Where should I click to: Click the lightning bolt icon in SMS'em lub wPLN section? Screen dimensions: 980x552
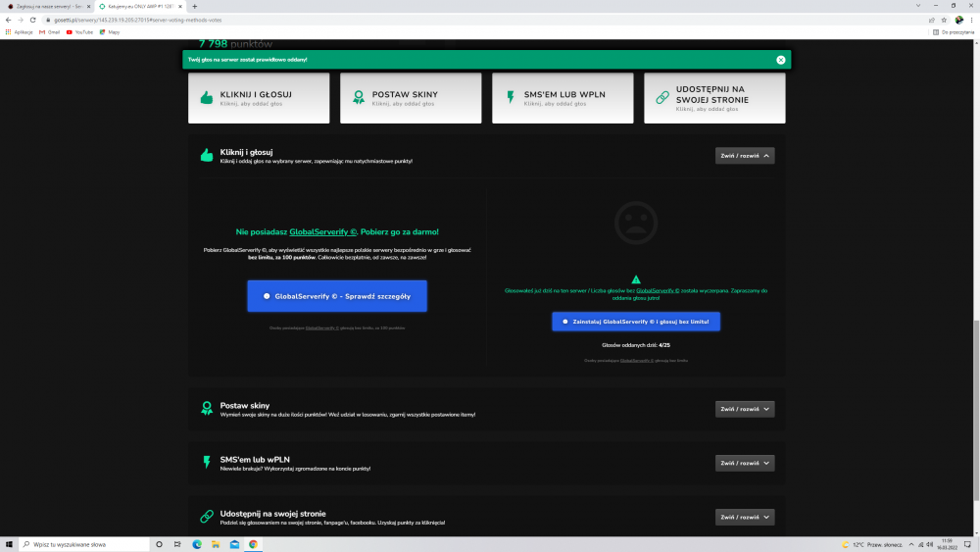pos(207,462)
